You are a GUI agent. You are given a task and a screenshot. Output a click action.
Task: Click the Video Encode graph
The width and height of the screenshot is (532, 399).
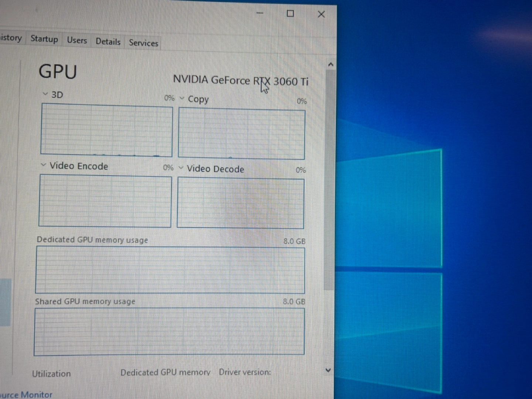pos(105,201)
